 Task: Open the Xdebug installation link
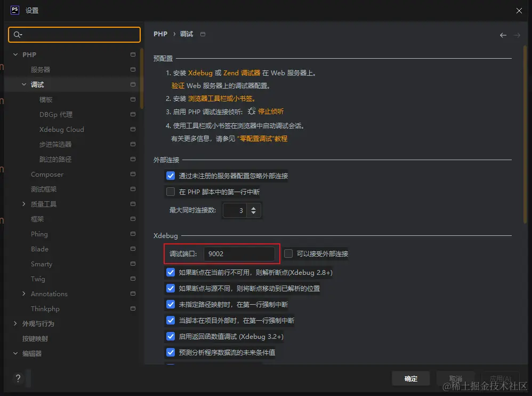pyautogui.click(x=200, y=73)
